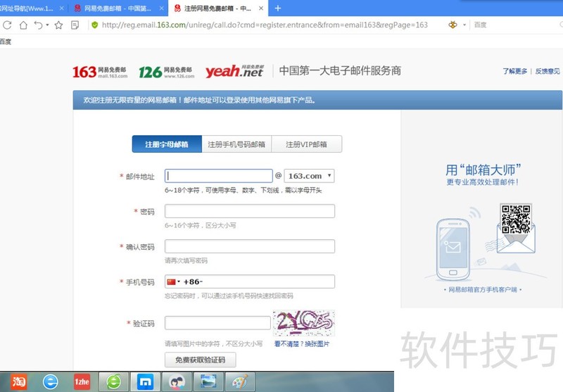
Task: Close the 网址导航 tab
Action: click(x=61, y=8)
